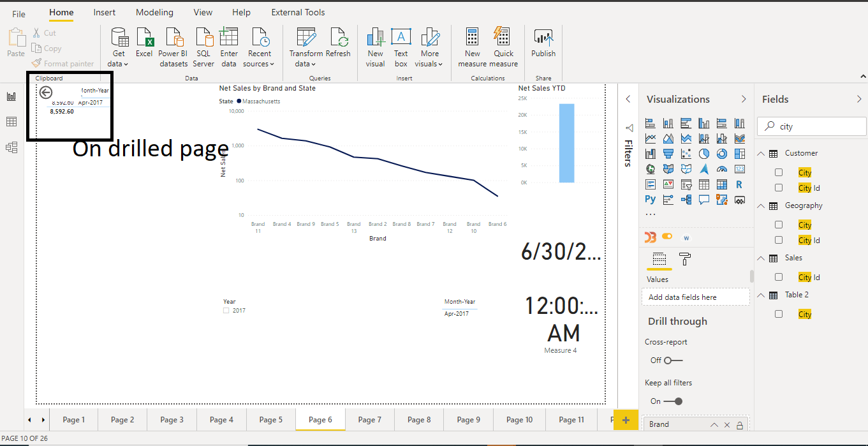Check City Id under Geography table
Viewport: 868px width, 446px height.
coord(779,240)
